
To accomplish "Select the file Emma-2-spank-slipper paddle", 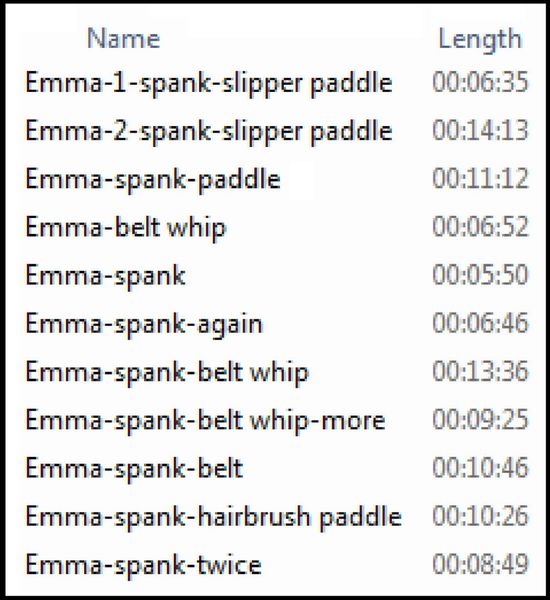I will pos(209,132).
